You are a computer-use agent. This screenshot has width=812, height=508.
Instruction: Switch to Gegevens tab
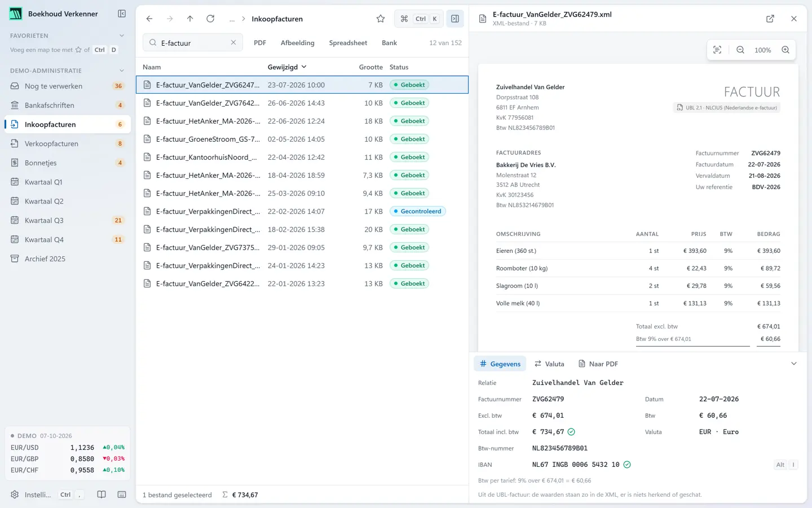500,364
